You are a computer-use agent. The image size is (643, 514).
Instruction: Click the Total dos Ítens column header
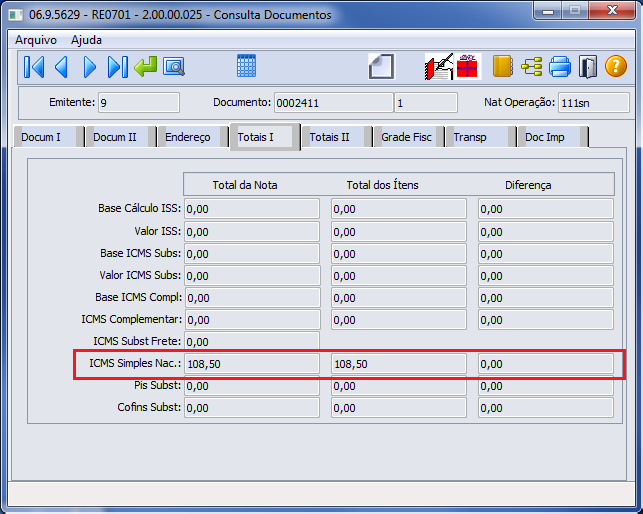pos(383,185)
